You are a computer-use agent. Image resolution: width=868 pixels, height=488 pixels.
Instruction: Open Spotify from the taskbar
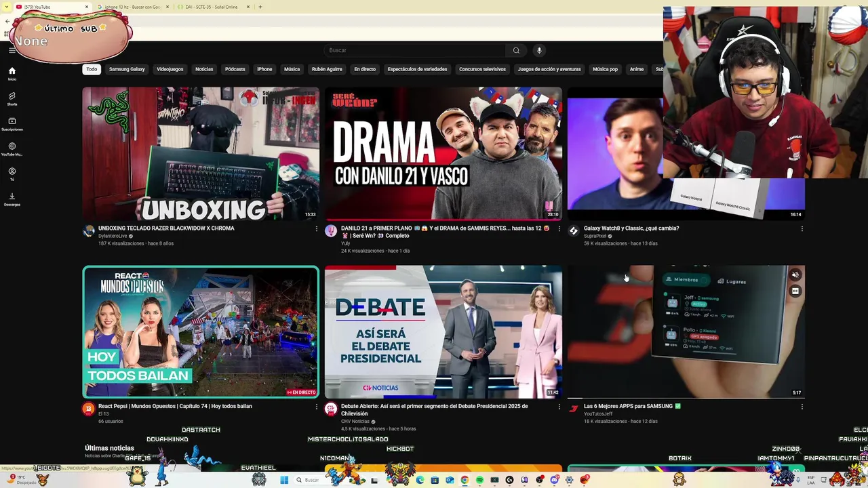479,480
